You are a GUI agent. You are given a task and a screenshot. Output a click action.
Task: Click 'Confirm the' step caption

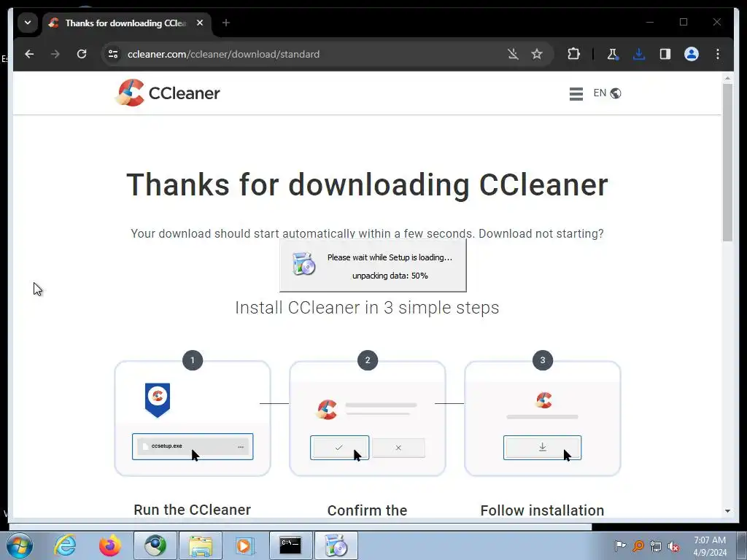[x=368, y=510]
